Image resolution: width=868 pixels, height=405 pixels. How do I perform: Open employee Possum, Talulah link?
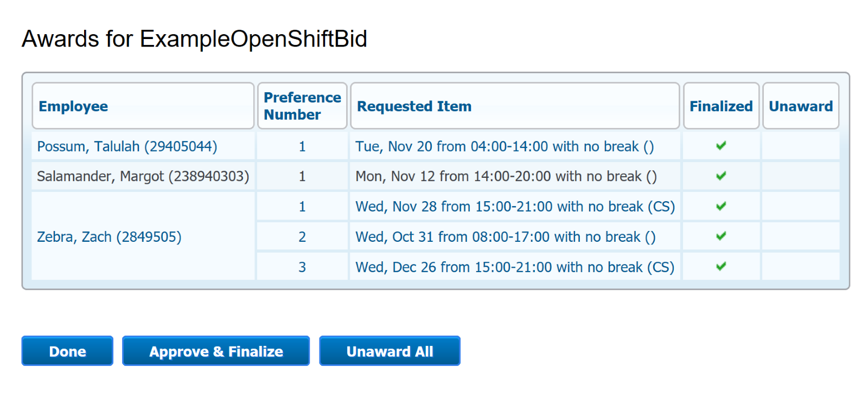tap(127, 146)
